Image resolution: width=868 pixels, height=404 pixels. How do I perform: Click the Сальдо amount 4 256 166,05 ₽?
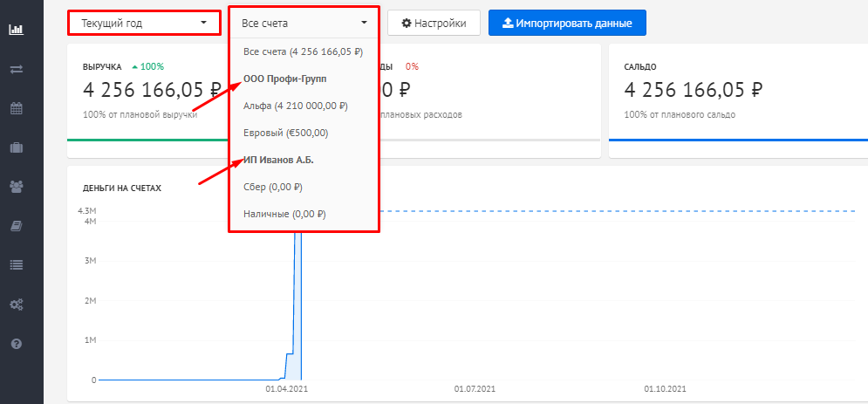[x=694, y=90]
